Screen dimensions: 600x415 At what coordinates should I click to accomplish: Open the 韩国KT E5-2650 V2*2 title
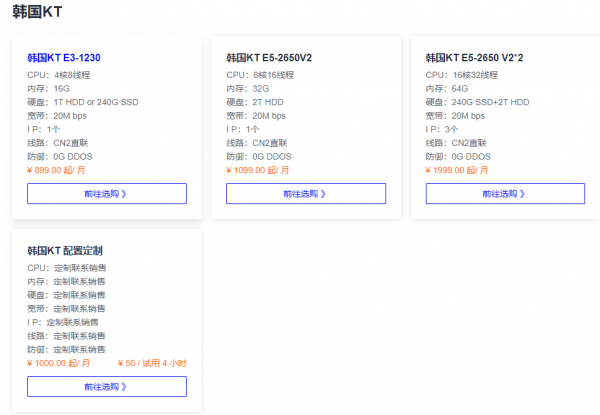tap(474, 58)
